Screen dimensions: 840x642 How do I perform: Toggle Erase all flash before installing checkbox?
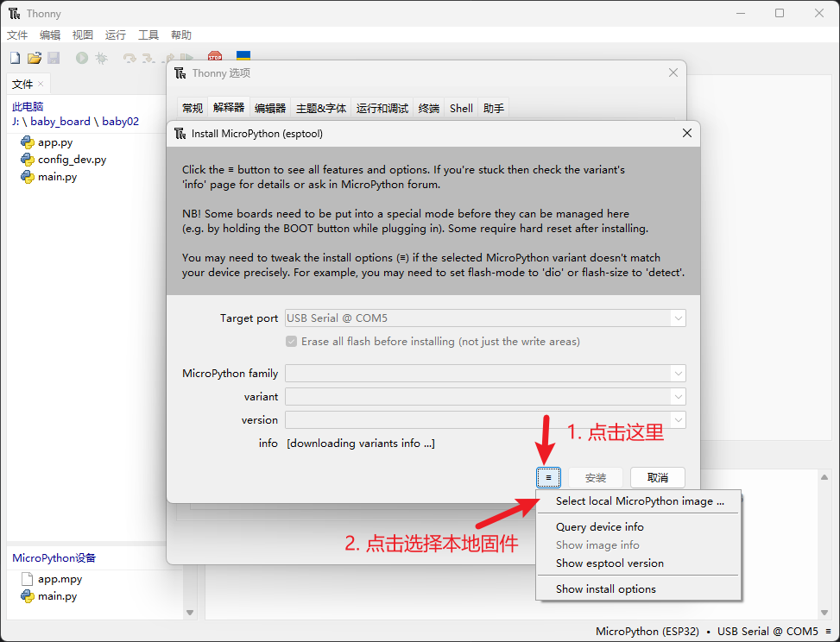pyautogui.click(x=292, y=342)
